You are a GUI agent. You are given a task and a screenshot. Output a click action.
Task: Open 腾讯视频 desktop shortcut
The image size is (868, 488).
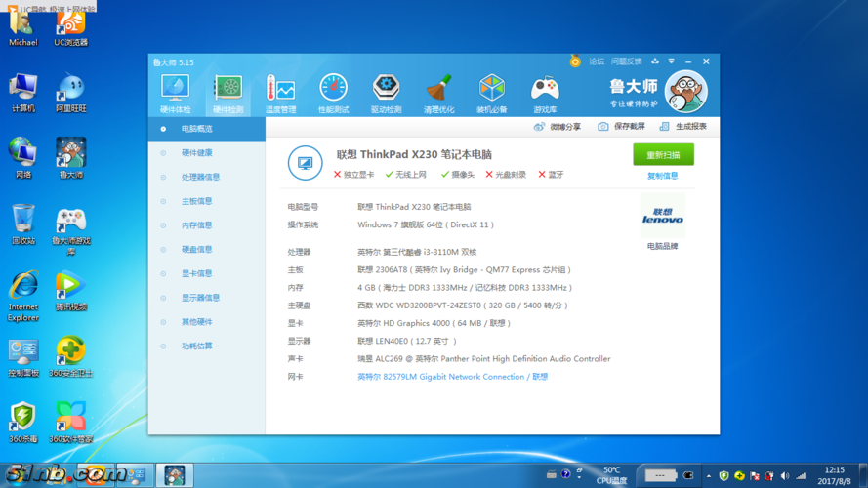[71, 292]
